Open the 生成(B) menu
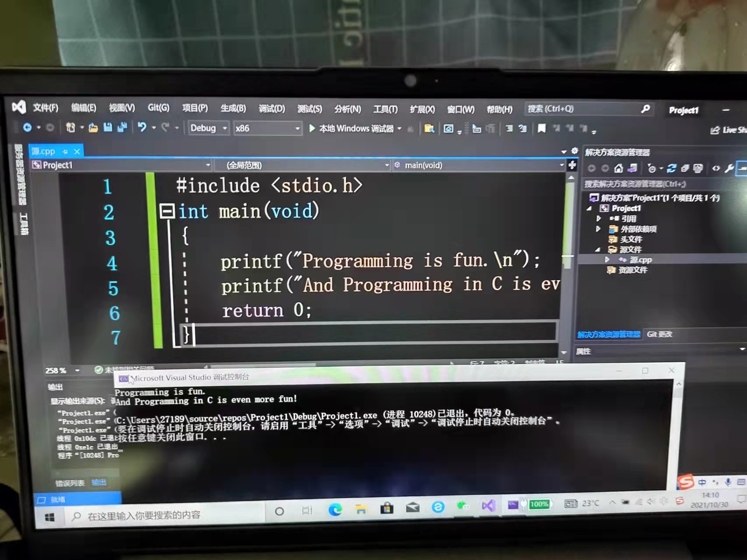 coord(233,108)
